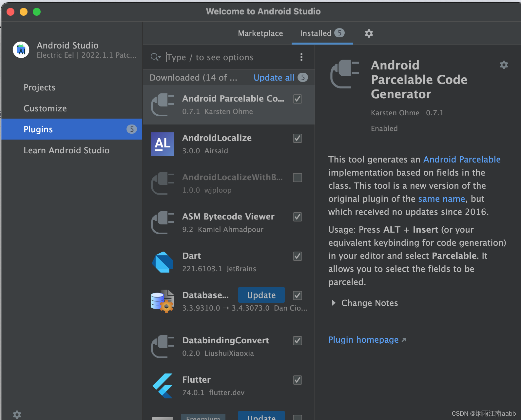
Task: Open the Android Parcelable documentation link
Action: [x=462, y=160]
